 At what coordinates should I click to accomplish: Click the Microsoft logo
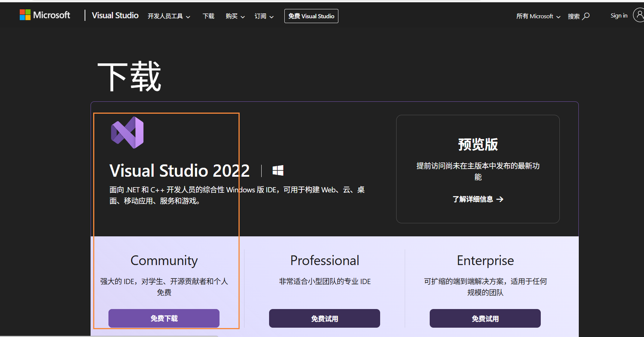tap(45, 15)
